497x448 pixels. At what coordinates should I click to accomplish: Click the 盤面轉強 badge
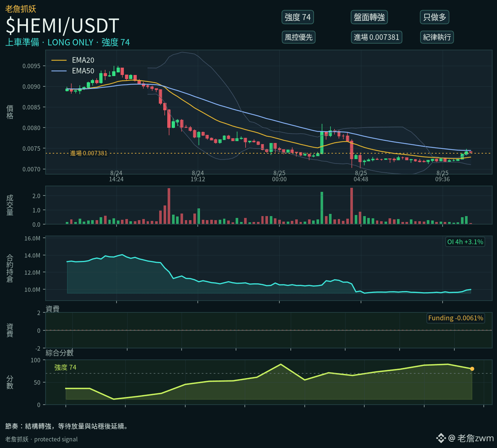coord(369,17)
